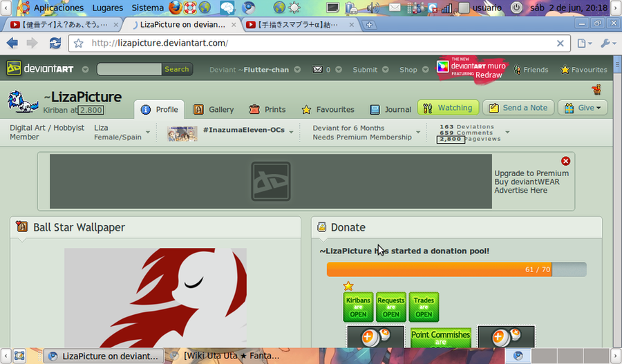Image resolution: width=622 pixels, height=364 pixels.
Task: Open the Gallery tab
Action: (214, 109)
